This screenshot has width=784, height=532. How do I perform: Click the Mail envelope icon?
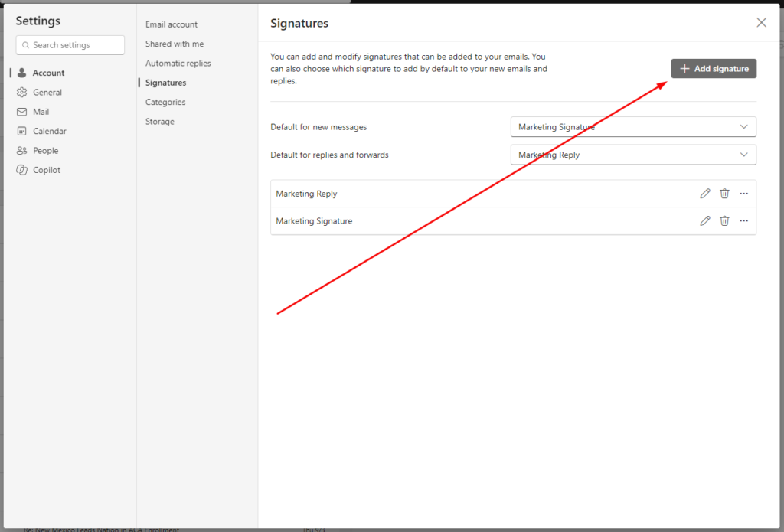(x=21, y=112)
